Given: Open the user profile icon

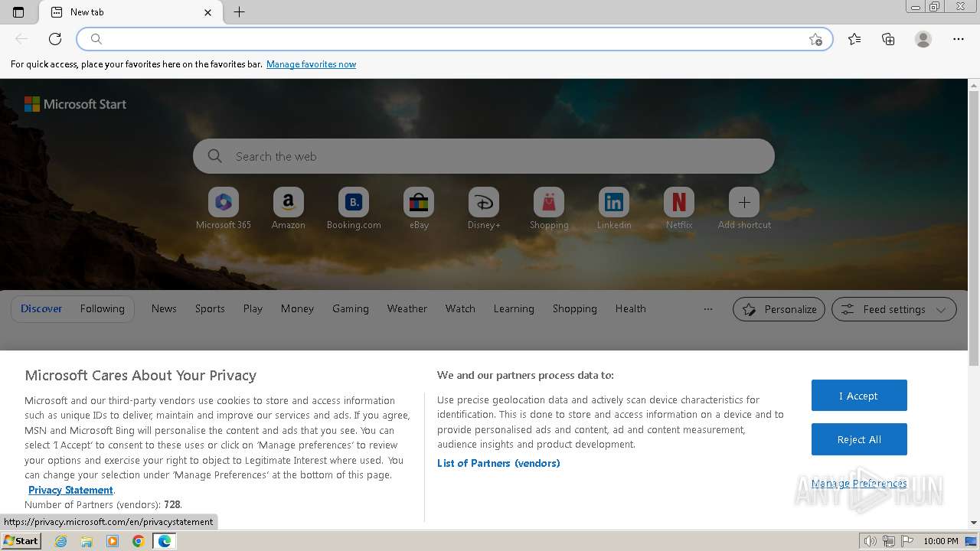Looking at the screenshot, I should pyautogui.click(x=923, y=39).
